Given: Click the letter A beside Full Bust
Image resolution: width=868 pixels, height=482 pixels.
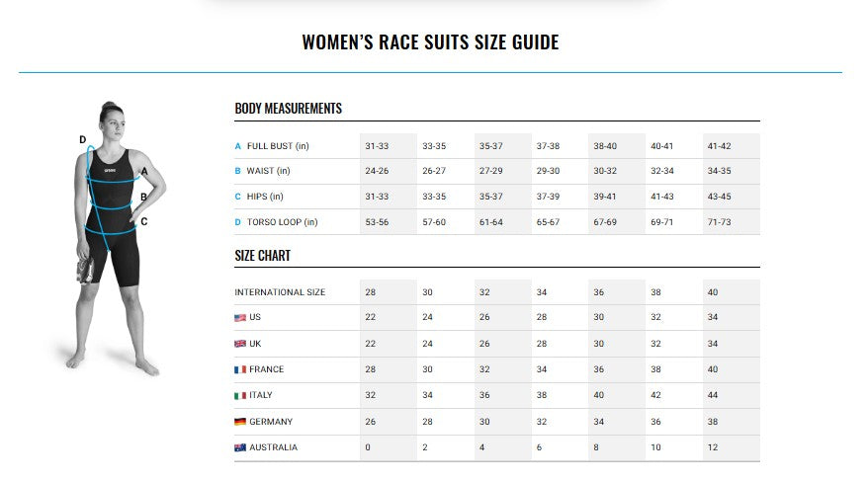Looking at the screenshot, I should point(237,146).
